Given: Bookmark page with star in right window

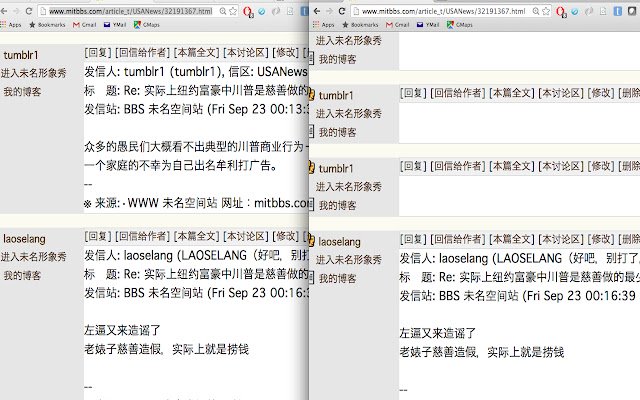Looking at the screenshot, I should [x=546, y=11].
